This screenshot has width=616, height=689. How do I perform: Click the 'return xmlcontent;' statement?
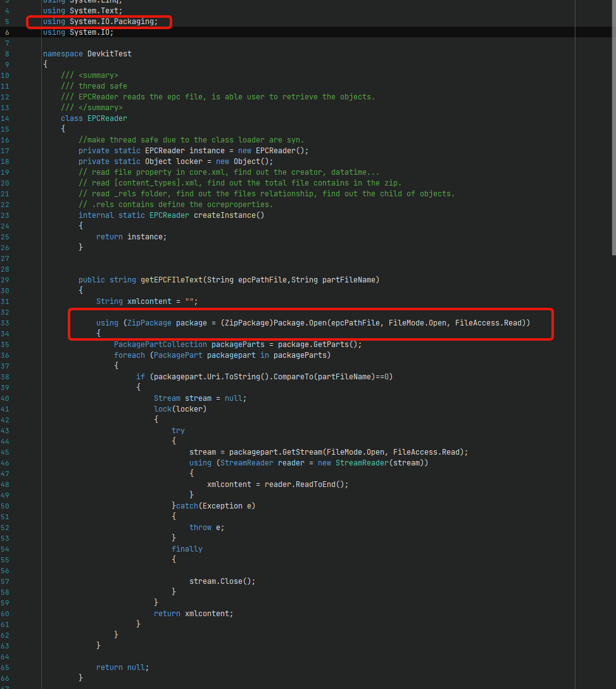click(193, 614)
